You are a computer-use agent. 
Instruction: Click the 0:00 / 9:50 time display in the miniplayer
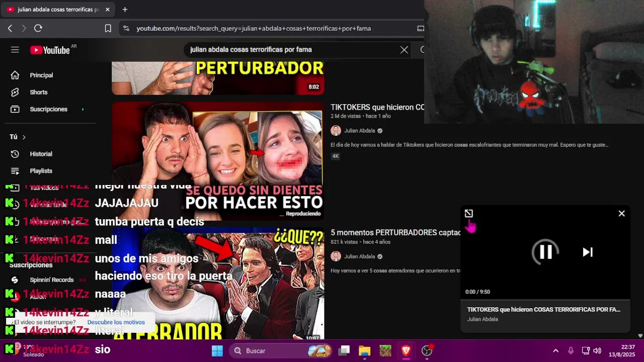pyautogui.click(x=477, y=292)
